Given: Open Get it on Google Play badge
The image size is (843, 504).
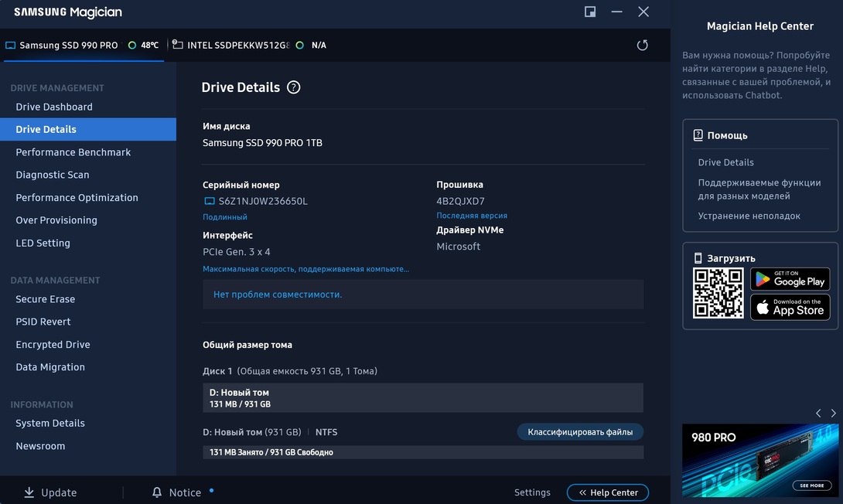Looking at the screenshot, I should (x=790, y=279).
